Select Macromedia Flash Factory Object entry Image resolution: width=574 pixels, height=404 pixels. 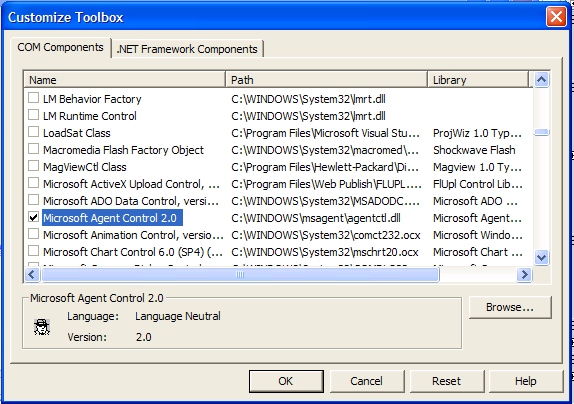[x=123, y=150]
